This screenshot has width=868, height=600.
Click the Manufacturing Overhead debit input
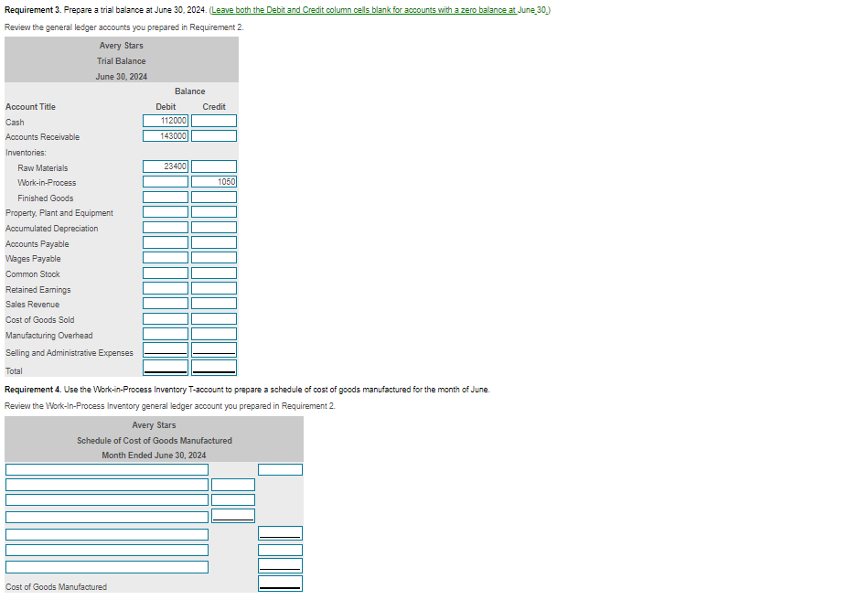coord(166,334)
